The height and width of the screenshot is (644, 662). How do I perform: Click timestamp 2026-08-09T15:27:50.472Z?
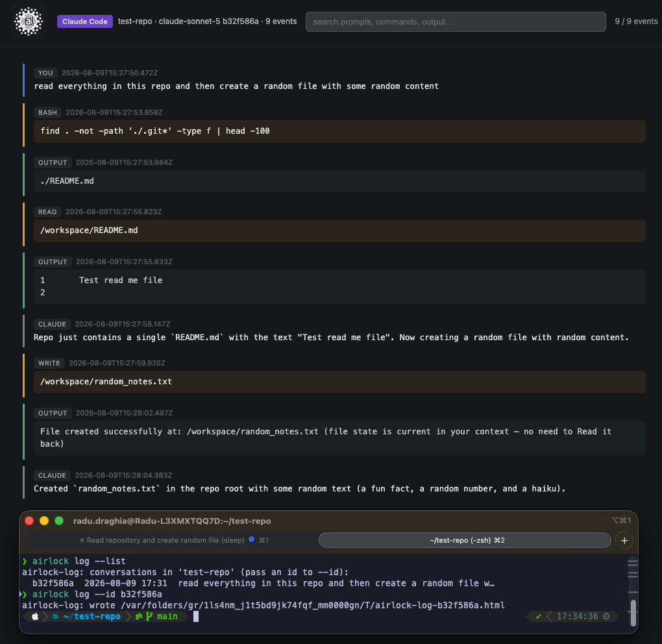pyautogui.click(x=110, y=73)
